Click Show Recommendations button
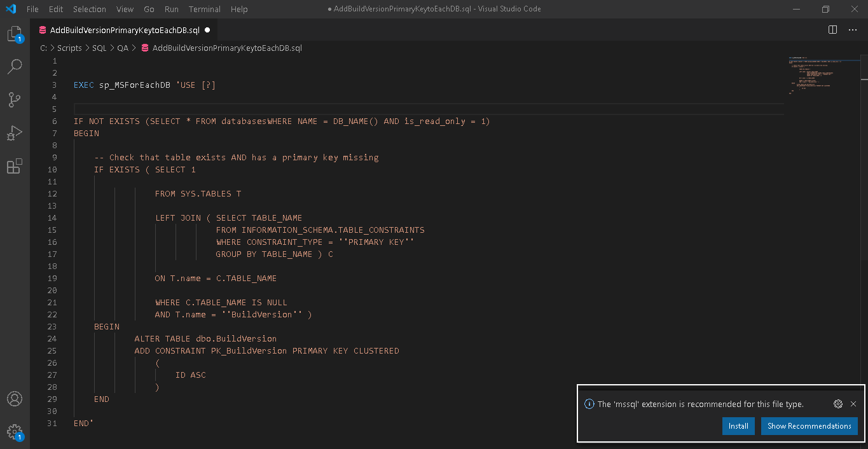The image size is (868, 449). pyautogui.click(x=809, y=426)
